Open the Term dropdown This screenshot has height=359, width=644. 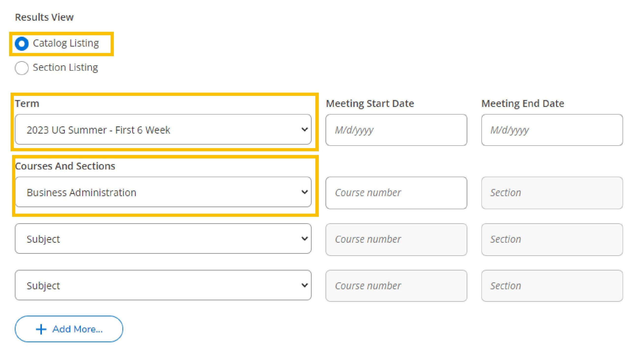pyautogui.click(x=163, y=130)
